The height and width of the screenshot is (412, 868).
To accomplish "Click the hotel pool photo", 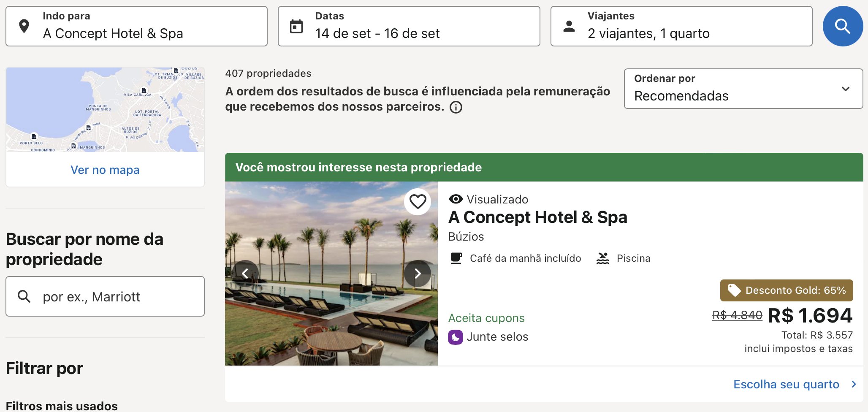I will [331, 274].
